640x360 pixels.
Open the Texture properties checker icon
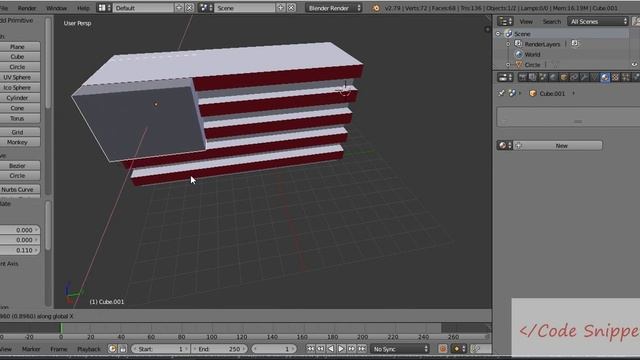click(615, 78)
